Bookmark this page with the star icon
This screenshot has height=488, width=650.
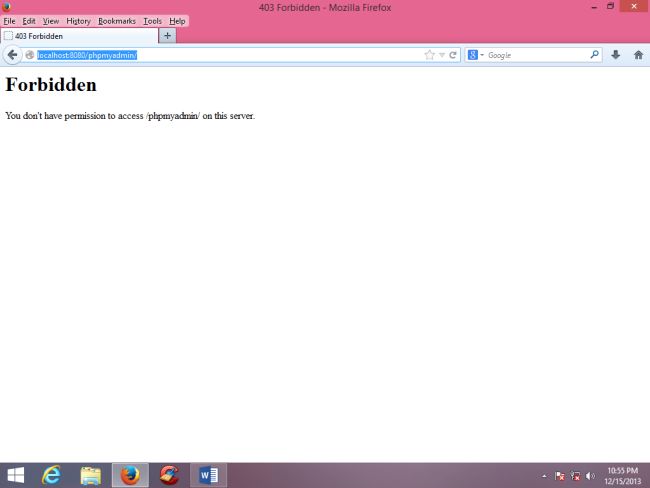click(429, 55)
